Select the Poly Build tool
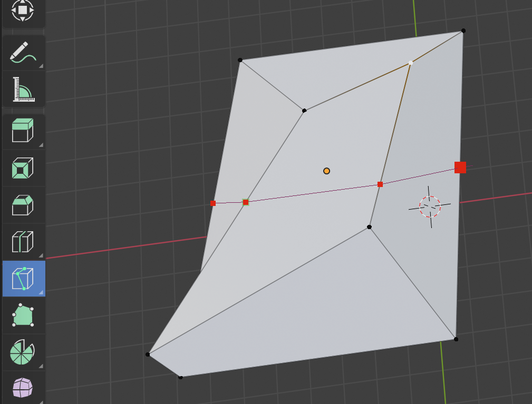Screen dimensions: 532x404 pyautogui.click(x=23, y=316)
